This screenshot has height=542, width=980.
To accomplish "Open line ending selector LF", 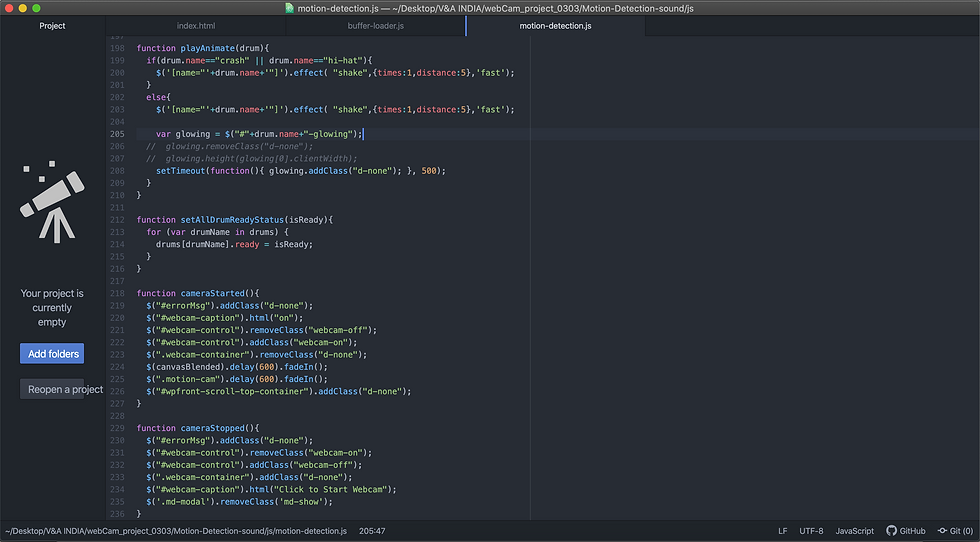I will point(782,531).
